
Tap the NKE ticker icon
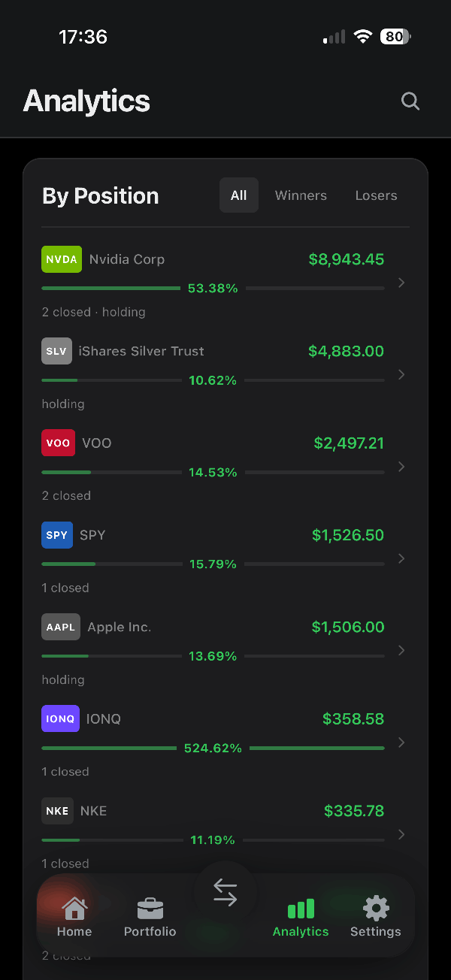click(x=57, y=810)
